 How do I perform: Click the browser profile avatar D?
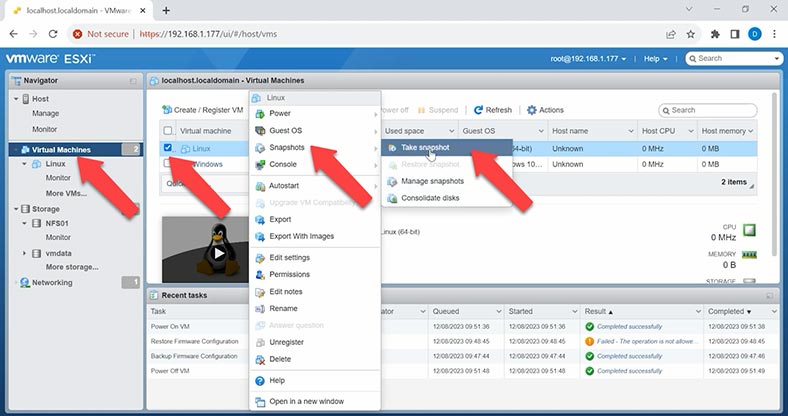(755, 34)
